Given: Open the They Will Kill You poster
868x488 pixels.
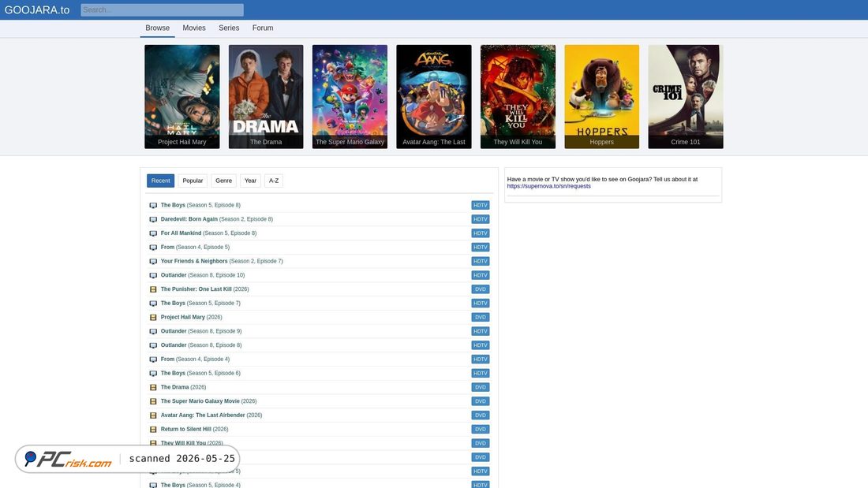Looking at the screenshot, I should tap(518, 96).
